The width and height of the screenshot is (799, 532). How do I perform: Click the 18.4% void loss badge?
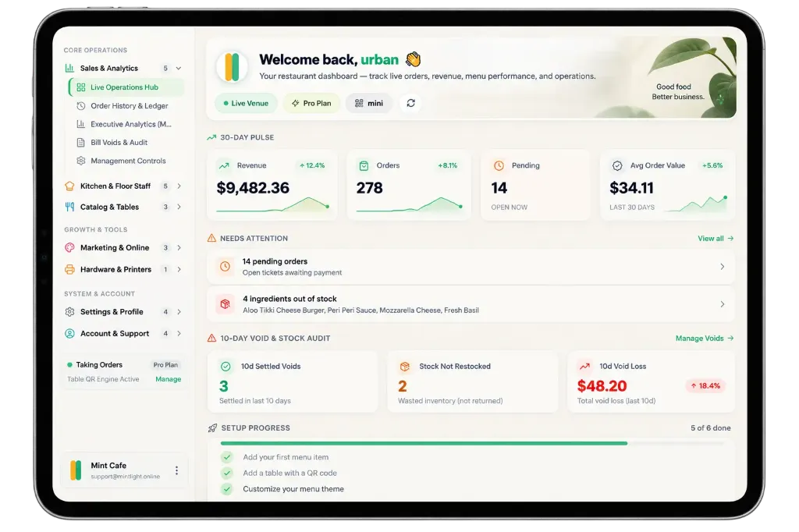coord(705,386)
